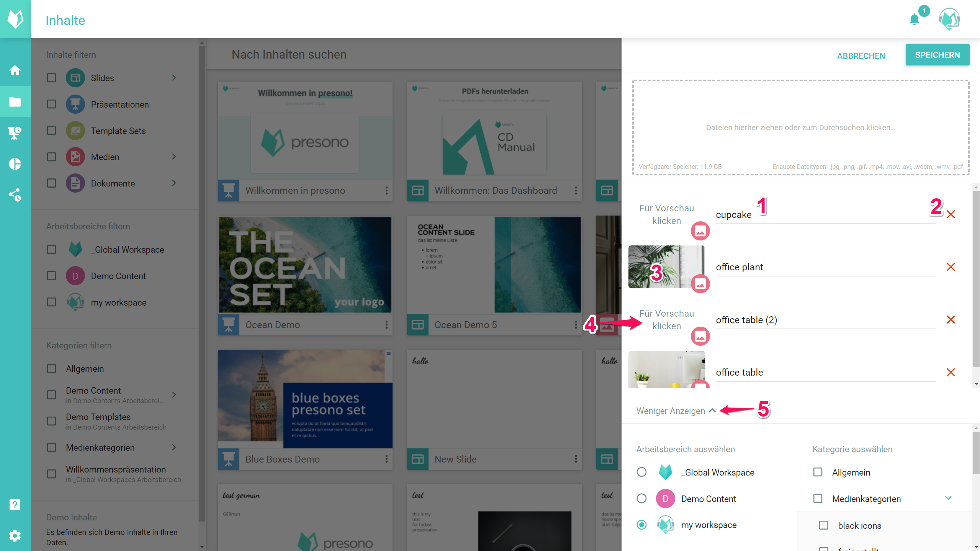Viewport: 980px width, 551px height.
Task: Collapse the Medienkategorien chevron in upload panel
Action: click(948, 498)
